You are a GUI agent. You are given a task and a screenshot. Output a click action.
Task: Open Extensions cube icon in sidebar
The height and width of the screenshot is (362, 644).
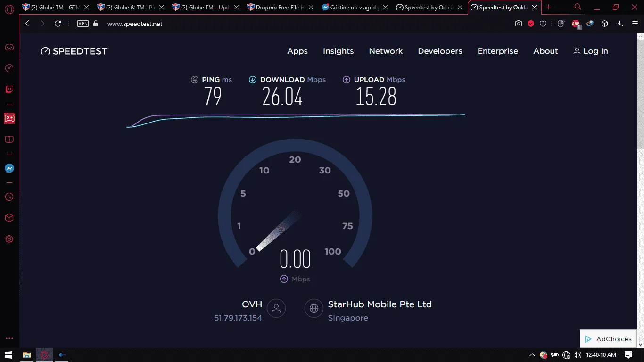coord(9,218)
